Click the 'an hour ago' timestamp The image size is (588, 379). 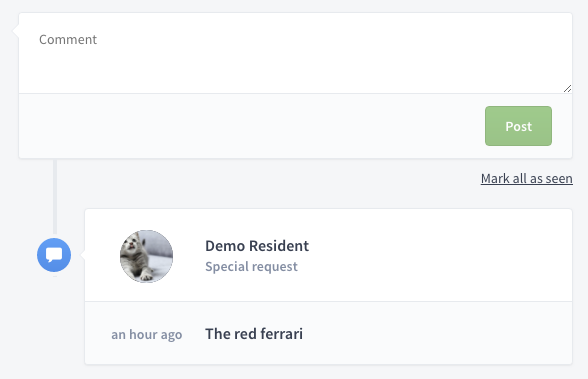pyautogui.click(x=147, y=334)
